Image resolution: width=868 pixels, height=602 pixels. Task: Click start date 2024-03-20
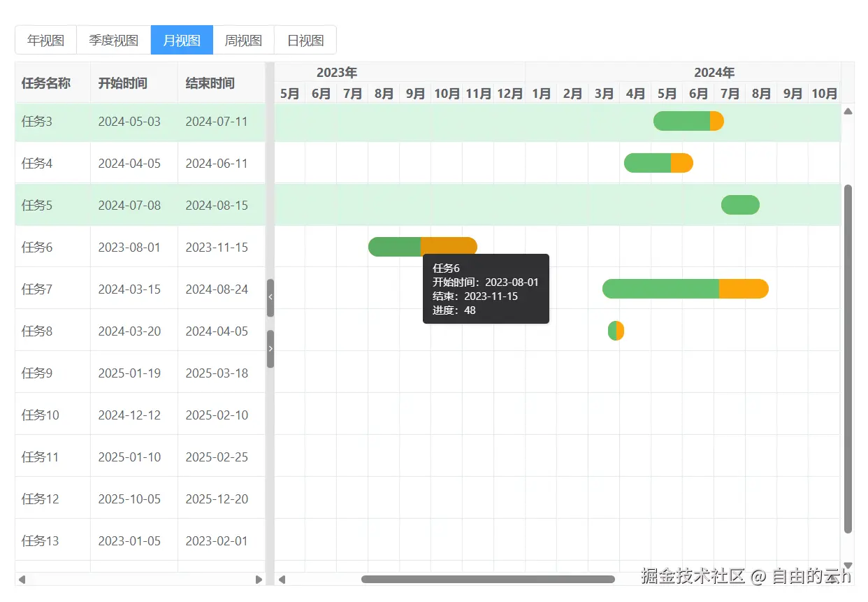[129, 331]
